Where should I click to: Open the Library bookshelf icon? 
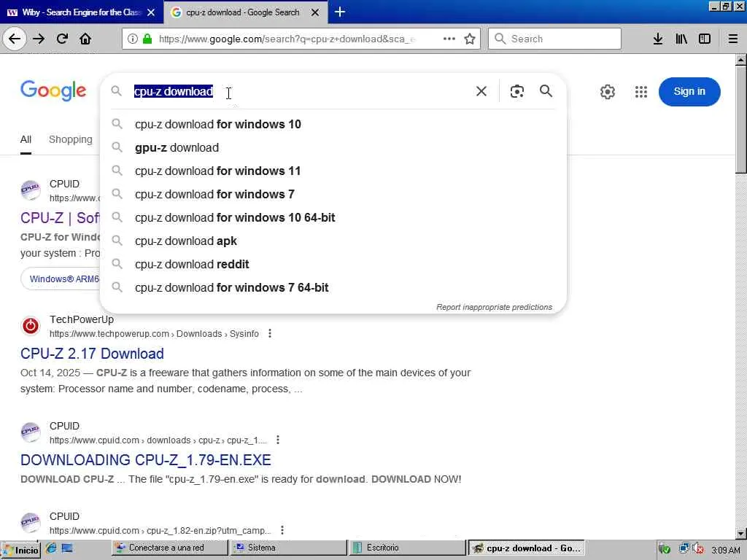click(681, 39)
